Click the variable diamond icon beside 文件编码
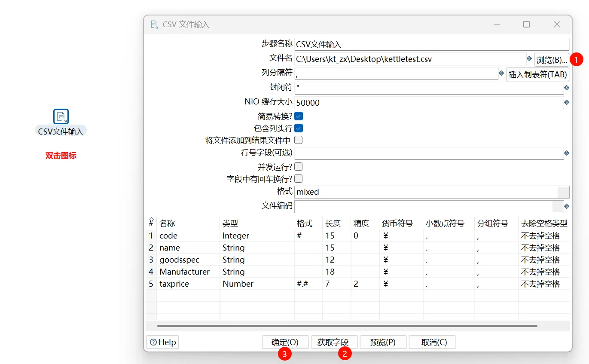This screenshot has width=589, height=364. pyautogui.click(x=566, y=206)
